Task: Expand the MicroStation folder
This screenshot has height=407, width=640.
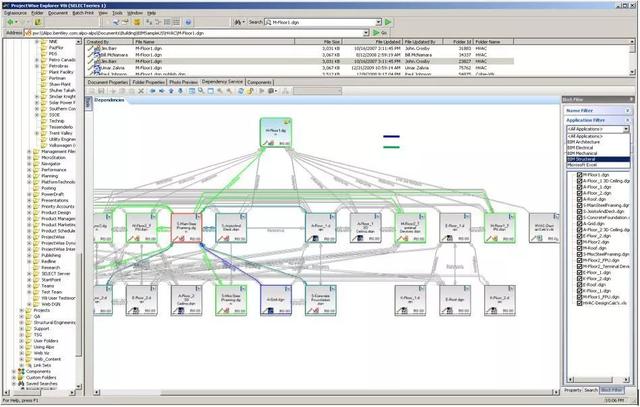Action: coord(29,158)
